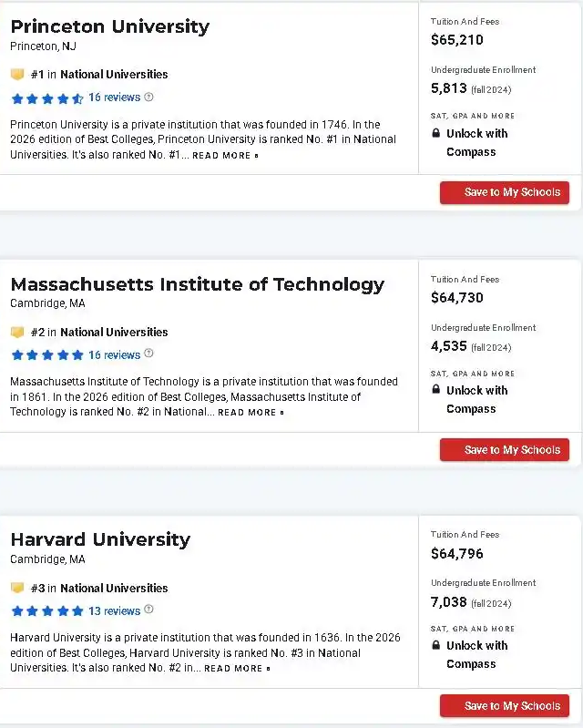Save Harvard University to My Schools
The height and width of the screenshot is (728, 583).
pyautogui.click(x=505, y=706)
